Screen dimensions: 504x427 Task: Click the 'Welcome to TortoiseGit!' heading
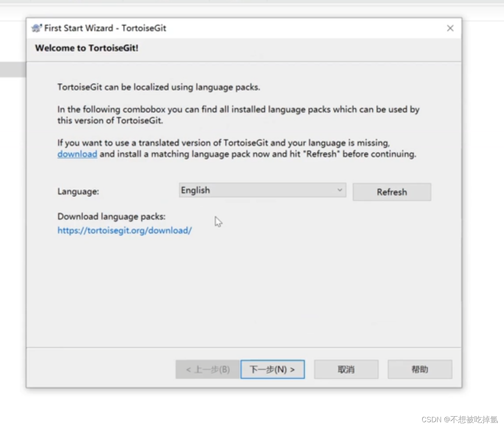coord(87,48)
